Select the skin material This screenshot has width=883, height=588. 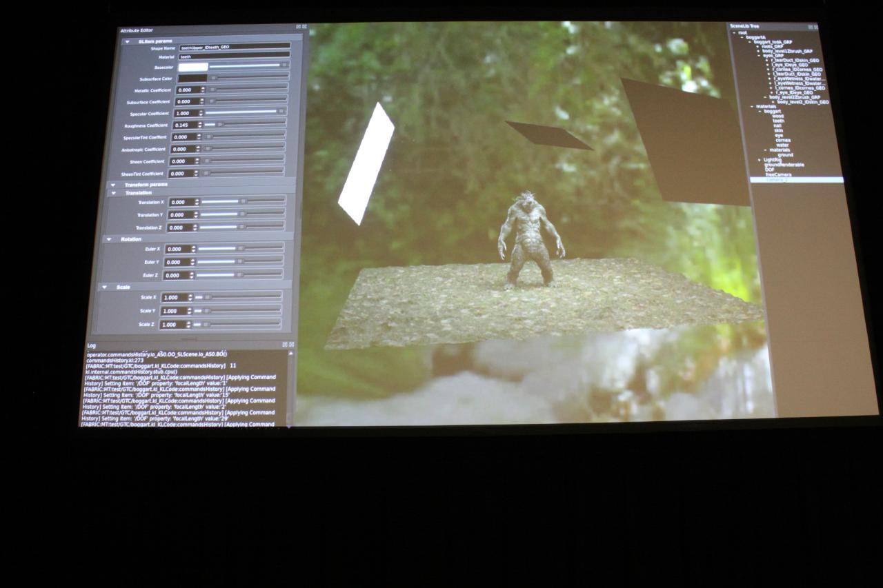[x=779, y=130]
